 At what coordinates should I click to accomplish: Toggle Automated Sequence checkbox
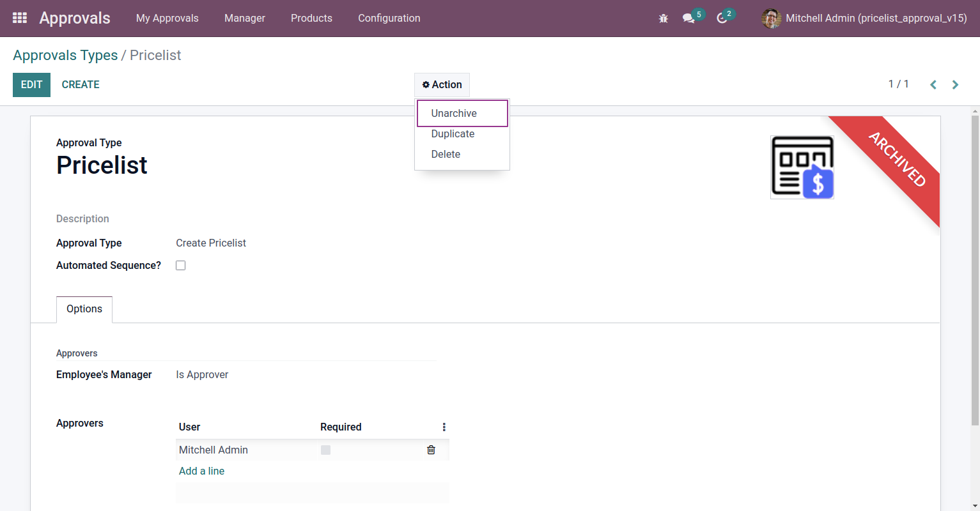pos(181,265)
